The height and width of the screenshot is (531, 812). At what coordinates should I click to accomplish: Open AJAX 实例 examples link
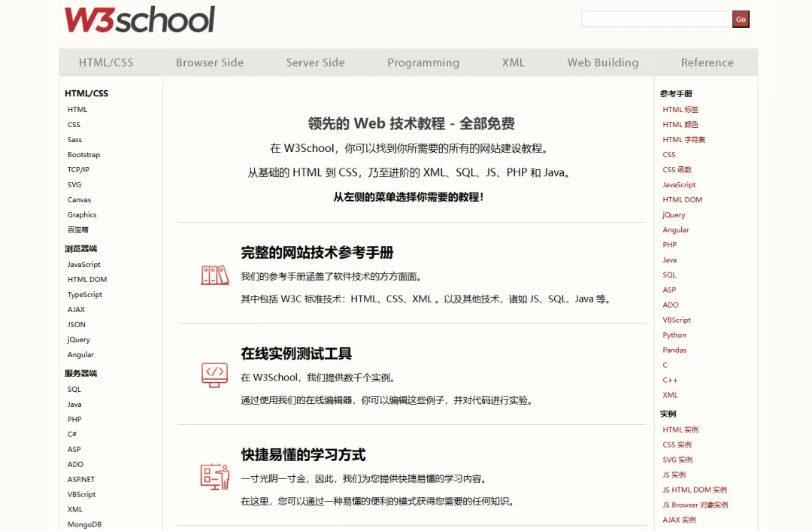click(x=679, y=520)
